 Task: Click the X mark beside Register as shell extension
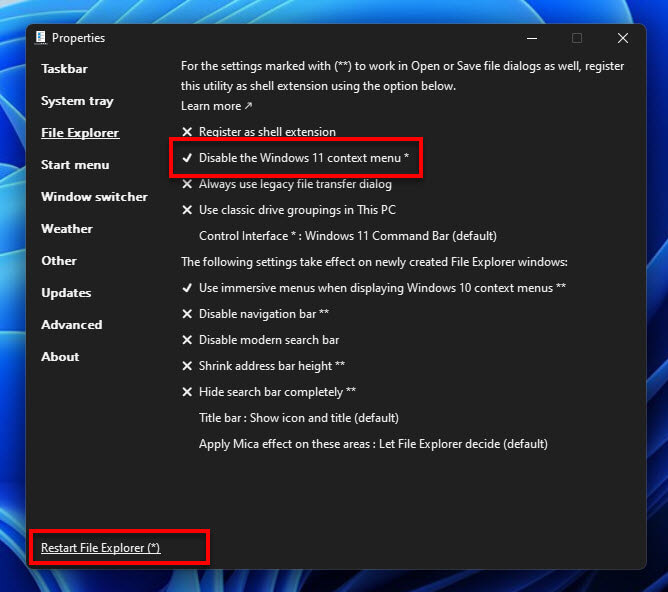pyautogui.click(x=187, y=132)
